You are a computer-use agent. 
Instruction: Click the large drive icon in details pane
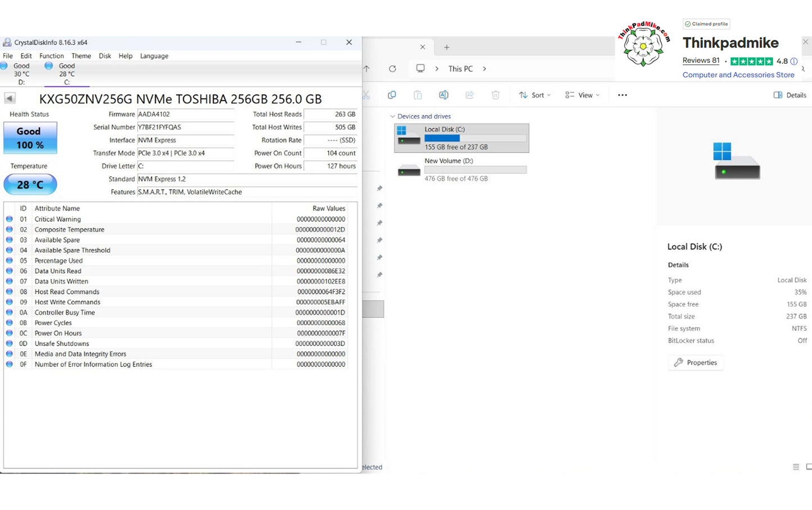click(737, 161)
